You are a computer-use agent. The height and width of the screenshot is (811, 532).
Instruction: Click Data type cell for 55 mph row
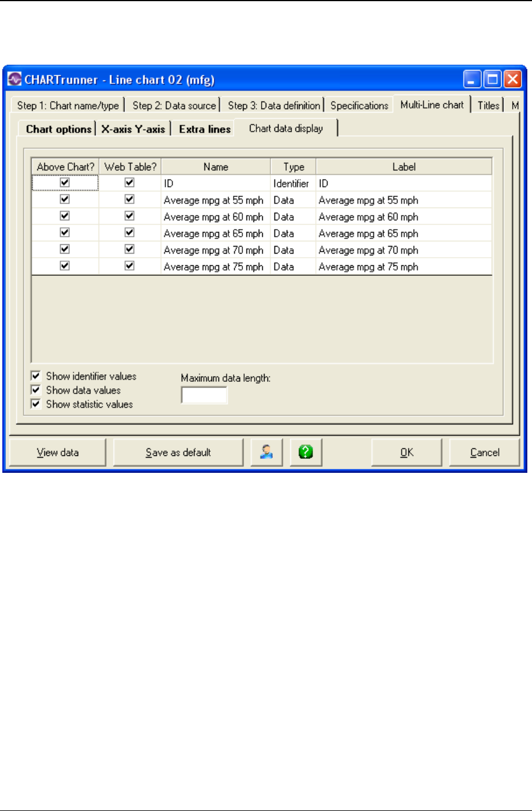pos(294,200)
